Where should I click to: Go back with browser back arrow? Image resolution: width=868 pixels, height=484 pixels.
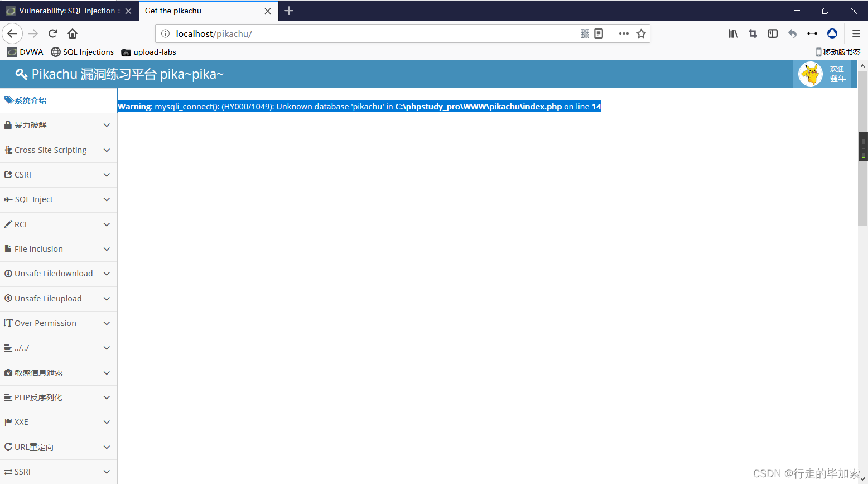(12, 33)
